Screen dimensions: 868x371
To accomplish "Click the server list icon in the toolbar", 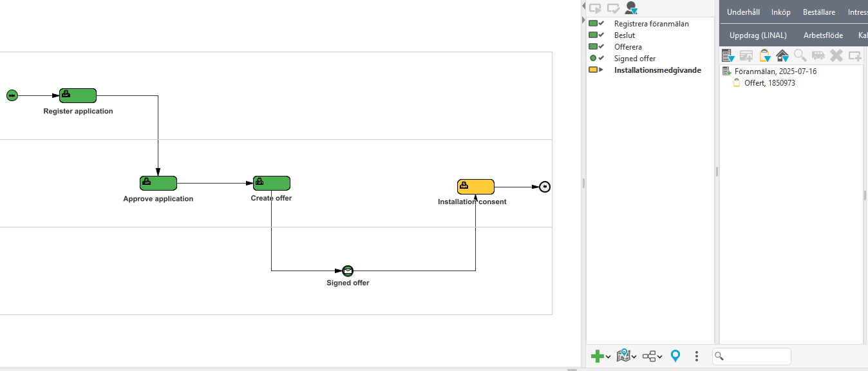I will click(728, 55).
